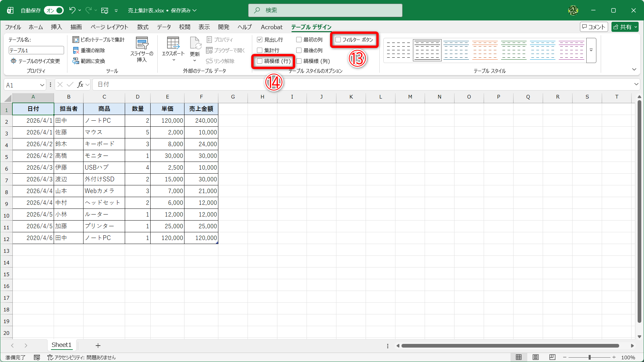This screenshot has height=362, width=644.
Task: Click the Pivot table summarize icon
Action: pos(76,40)
